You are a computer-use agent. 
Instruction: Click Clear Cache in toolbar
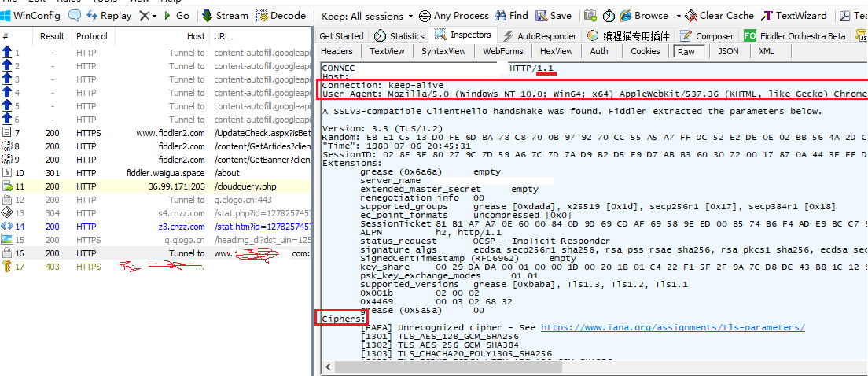pyautogui.click(x=719, y=16)
